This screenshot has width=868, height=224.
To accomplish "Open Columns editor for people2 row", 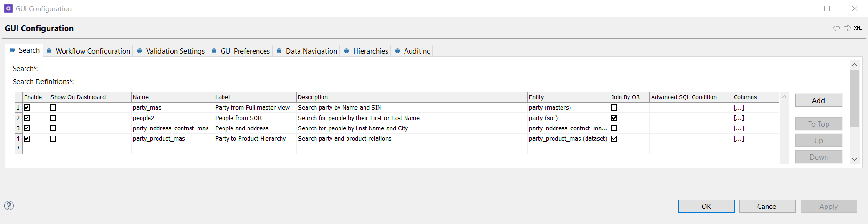I will (739, 118).
